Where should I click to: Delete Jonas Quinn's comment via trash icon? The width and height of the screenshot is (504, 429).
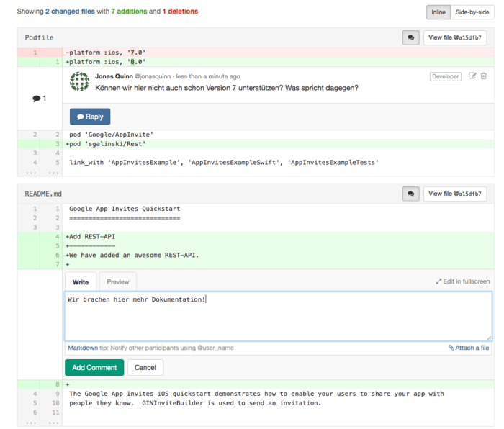coord(484,76)
